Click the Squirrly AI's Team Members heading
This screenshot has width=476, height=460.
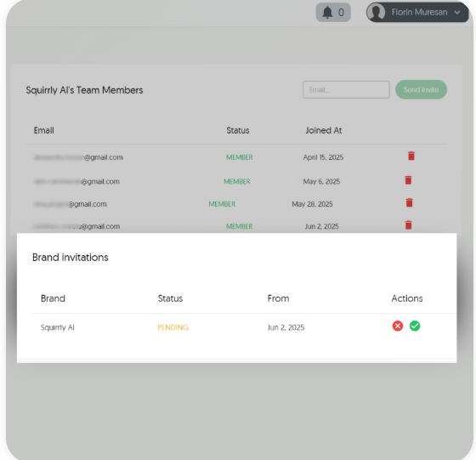84,90
